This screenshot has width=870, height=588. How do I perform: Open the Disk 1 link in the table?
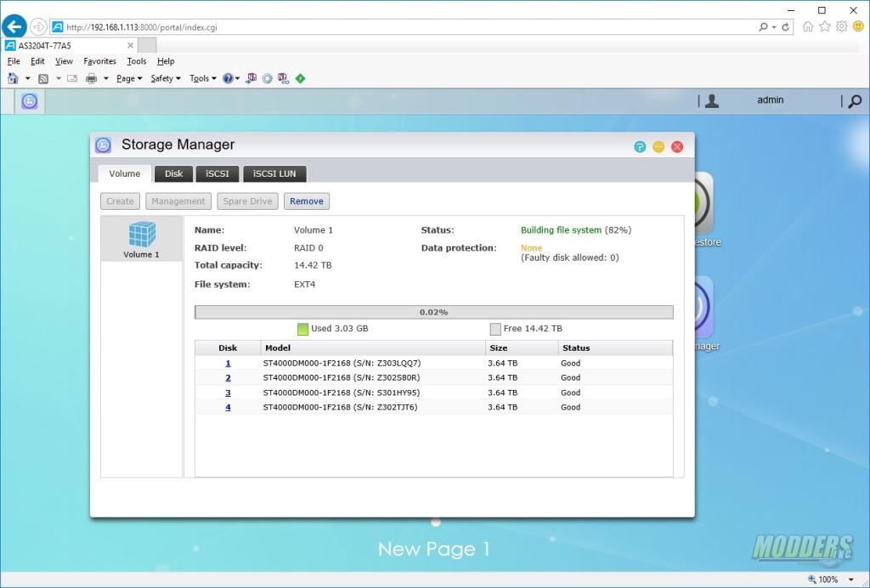[228, 363]
